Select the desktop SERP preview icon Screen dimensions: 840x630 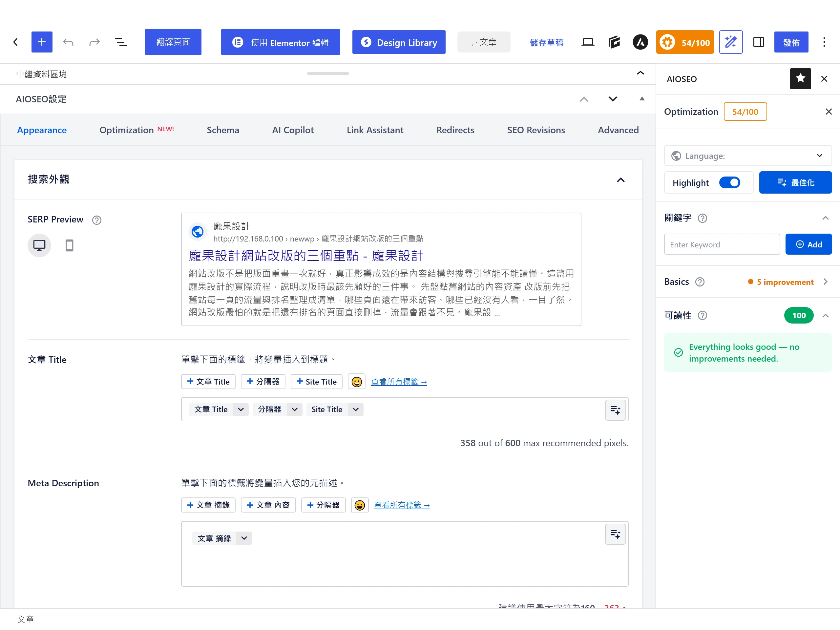[x=39, y=245]
